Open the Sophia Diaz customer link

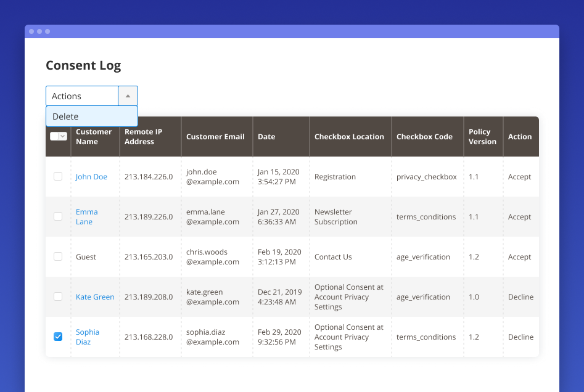click(87, 337)
